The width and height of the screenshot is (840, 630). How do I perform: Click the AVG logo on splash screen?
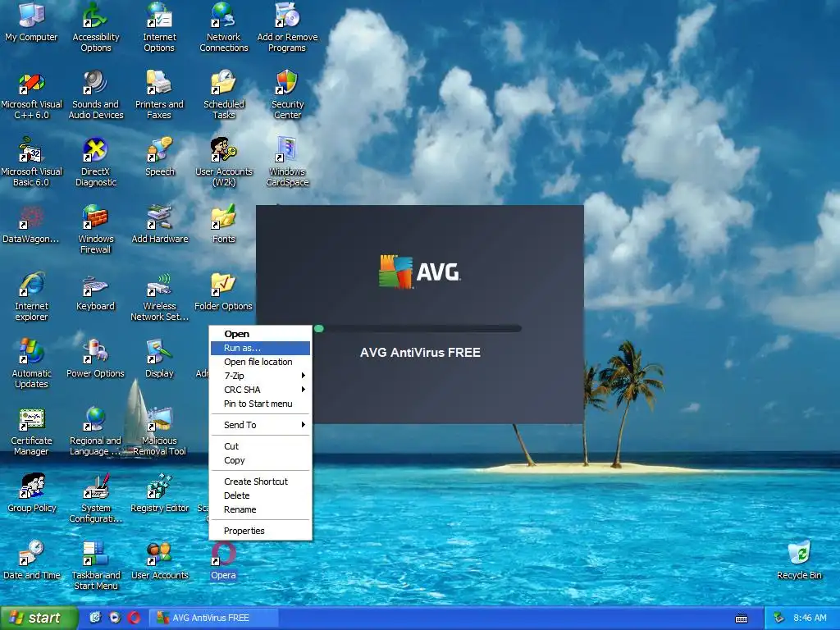pos(419,272)
